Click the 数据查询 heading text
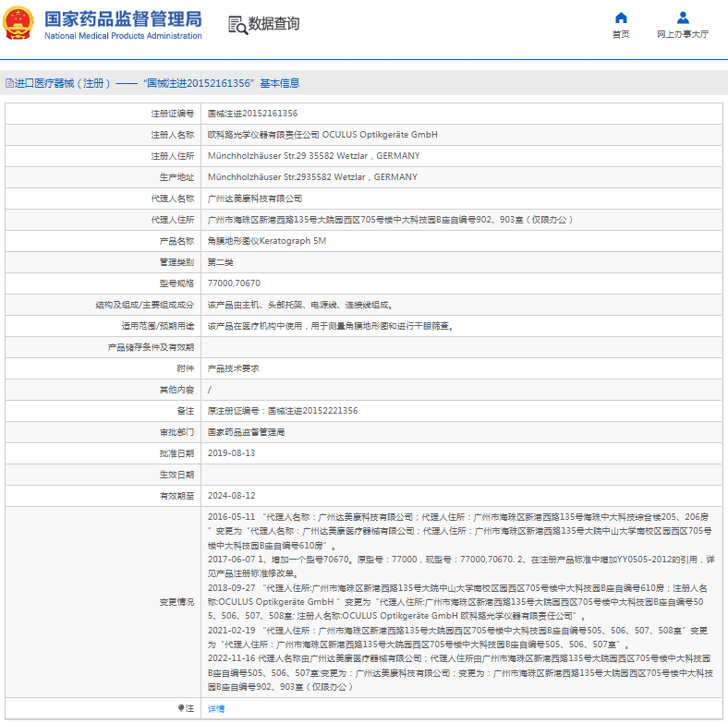The image size is (728, 723). coord(273,24)
